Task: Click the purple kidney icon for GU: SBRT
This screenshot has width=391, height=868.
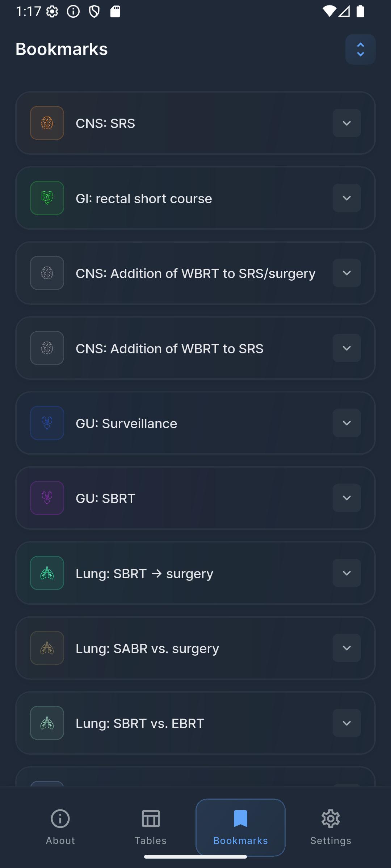Action: click(47, 498)
